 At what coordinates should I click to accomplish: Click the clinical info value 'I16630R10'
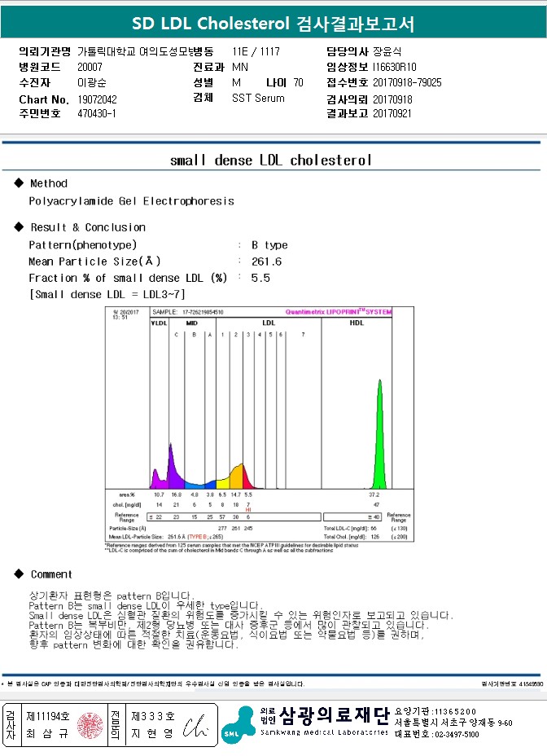coord(394,67)
